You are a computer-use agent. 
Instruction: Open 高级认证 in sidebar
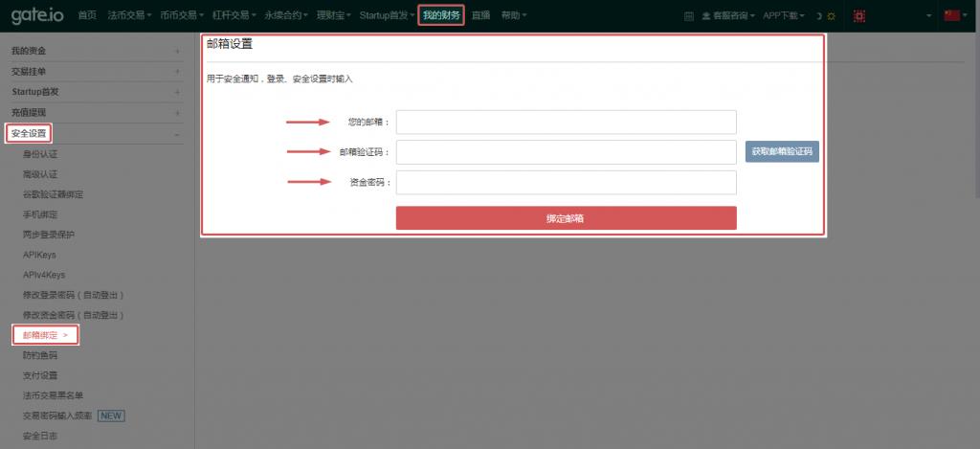(40, 174)
